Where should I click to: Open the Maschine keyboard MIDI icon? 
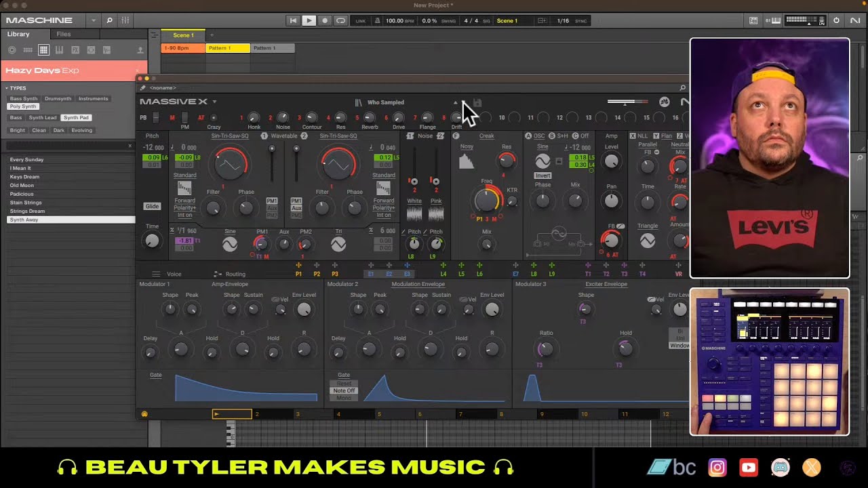coord(776,20)
